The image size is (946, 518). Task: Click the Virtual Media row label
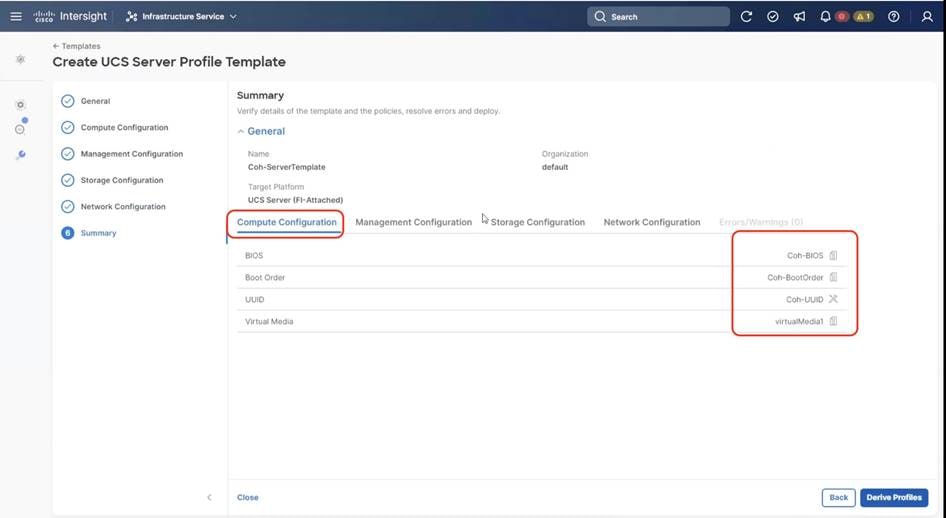pos(269,321)
